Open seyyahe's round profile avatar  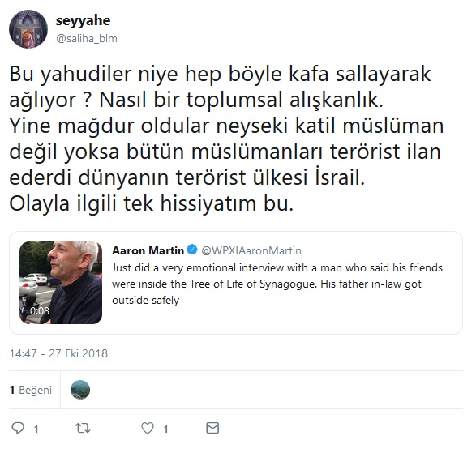(x=28, y=29)
